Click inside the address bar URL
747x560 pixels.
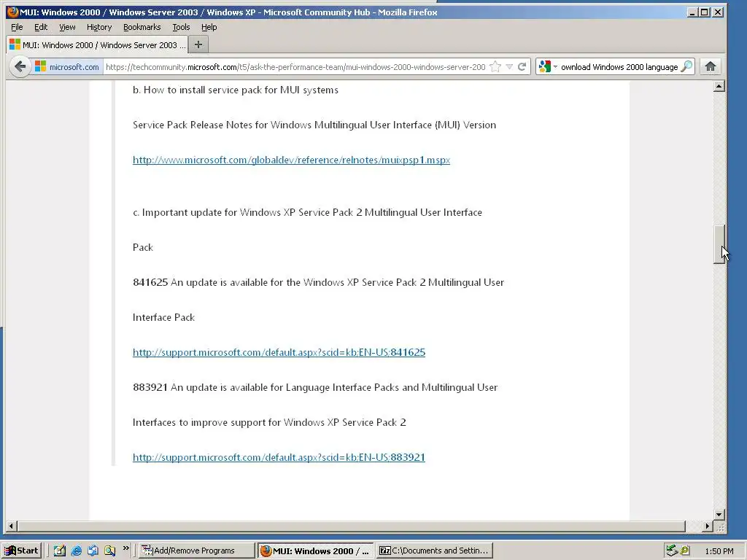click(x=295, y=67)
